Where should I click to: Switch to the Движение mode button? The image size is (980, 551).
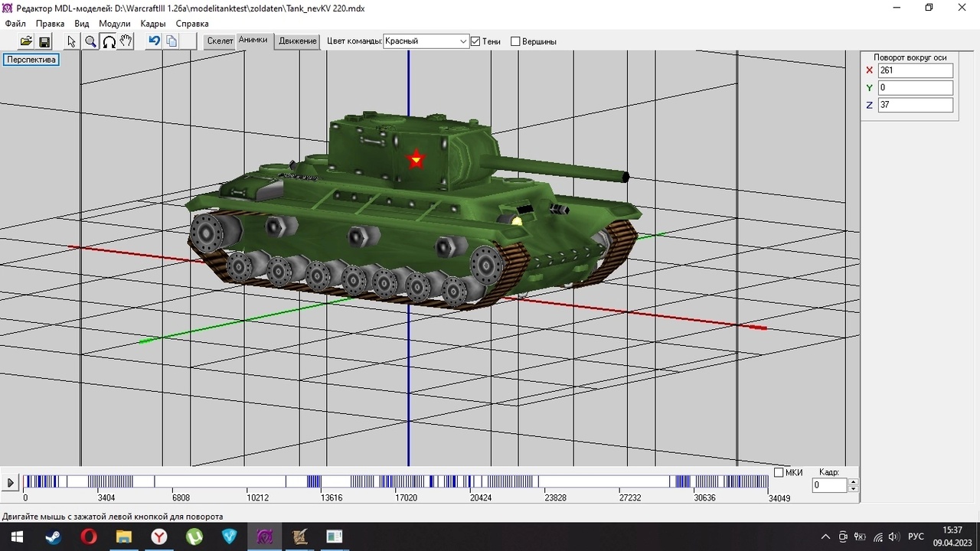(x=298, y=41)
